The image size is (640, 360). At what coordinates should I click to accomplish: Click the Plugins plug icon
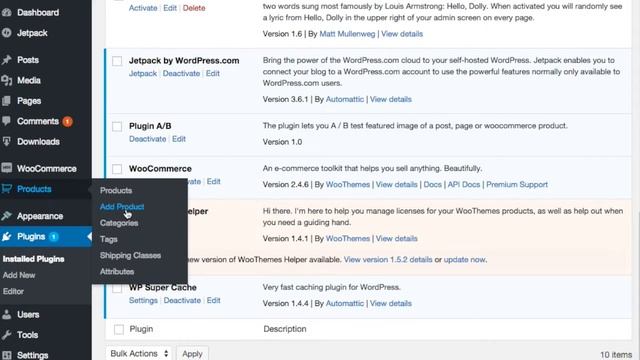tap(7, 236)
